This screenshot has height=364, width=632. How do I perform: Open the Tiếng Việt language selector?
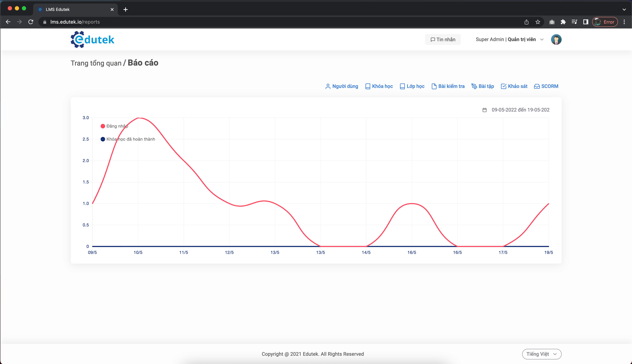541,354
